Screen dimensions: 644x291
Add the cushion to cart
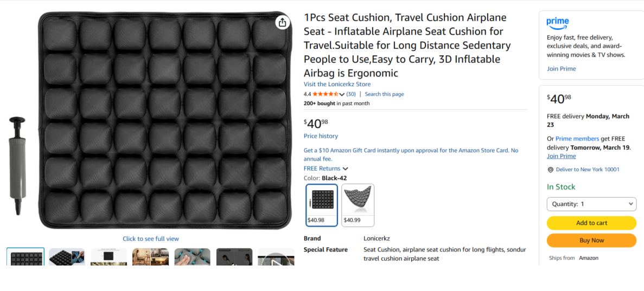coord(591,223)
